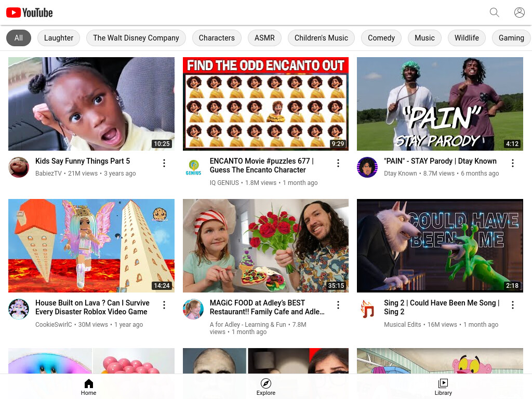Open "PAIN" - STAY Parody title
Viewport: 532px width, 399px height.
(x=440, y=161)
